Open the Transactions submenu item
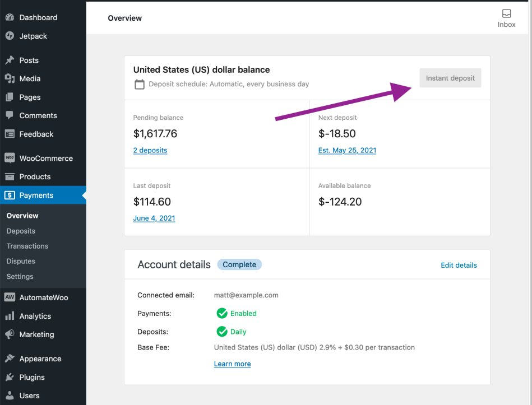The image size is (532, 405). pyautogui.click(x=27, y=246)
